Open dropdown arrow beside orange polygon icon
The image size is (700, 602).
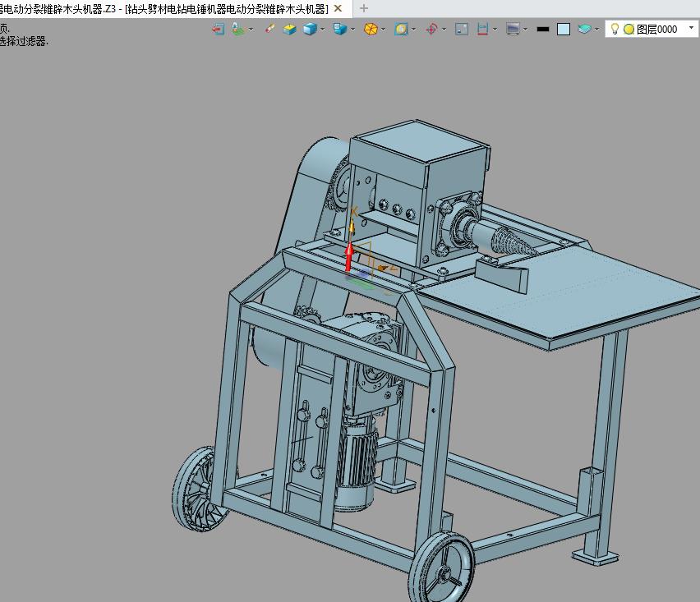[x=384, y=30]
